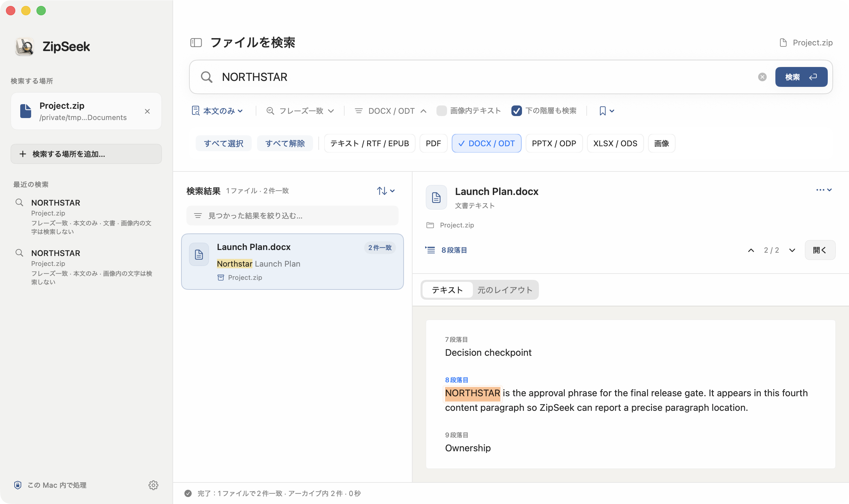
Task: Uncheck the 下の階層も検索 checkbox
Action: 516,111
